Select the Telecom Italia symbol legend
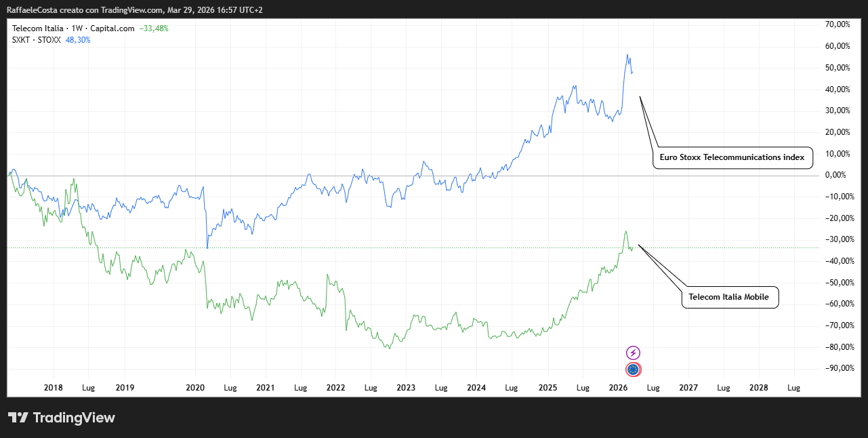Viewport: 868px width, 438px height. (x=73, y=28)
